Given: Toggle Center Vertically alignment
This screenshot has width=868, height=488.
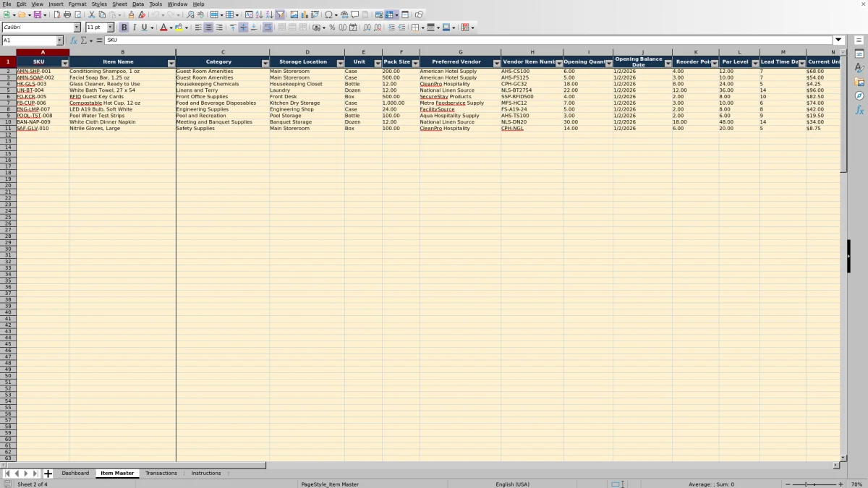Looking at the screenshot, I should 243,27.
